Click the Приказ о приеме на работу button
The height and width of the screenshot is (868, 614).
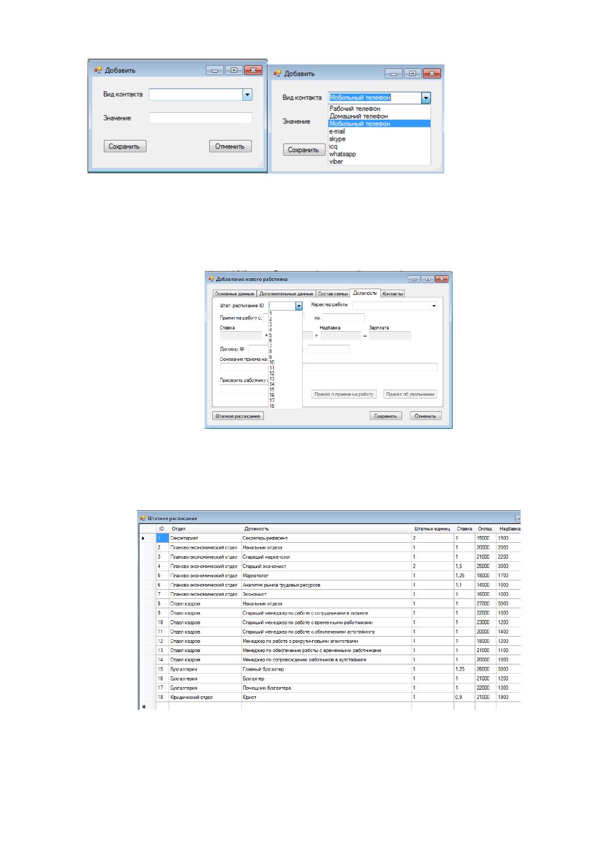point(344,394)
